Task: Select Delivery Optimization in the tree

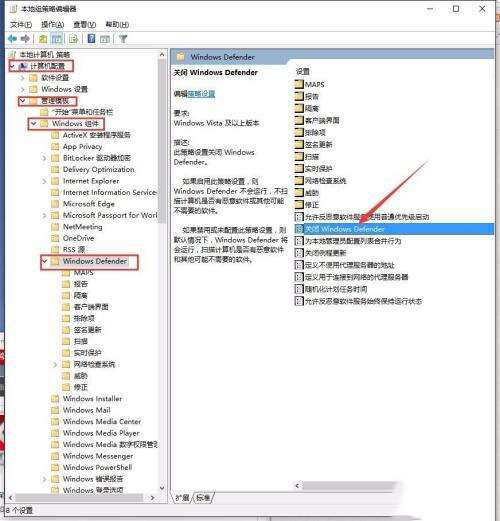Action: (x=98, y=169)
